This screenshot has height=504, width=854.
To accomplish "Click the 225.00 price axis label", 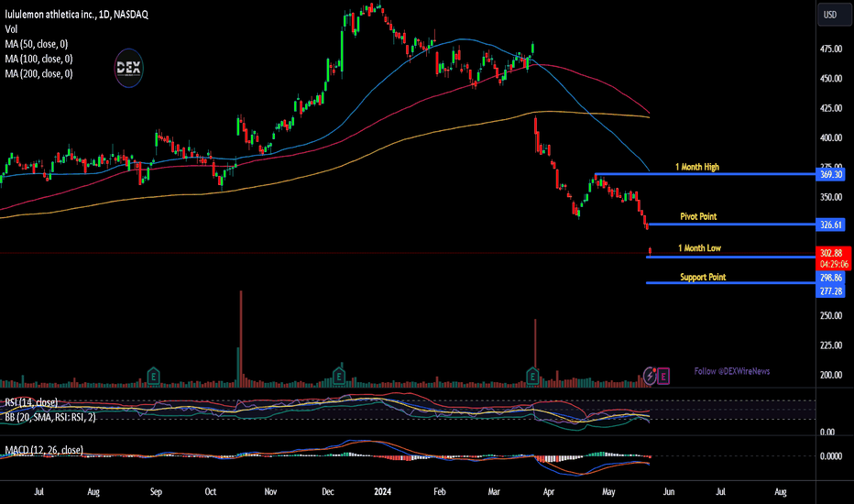I will pos(830,345).
